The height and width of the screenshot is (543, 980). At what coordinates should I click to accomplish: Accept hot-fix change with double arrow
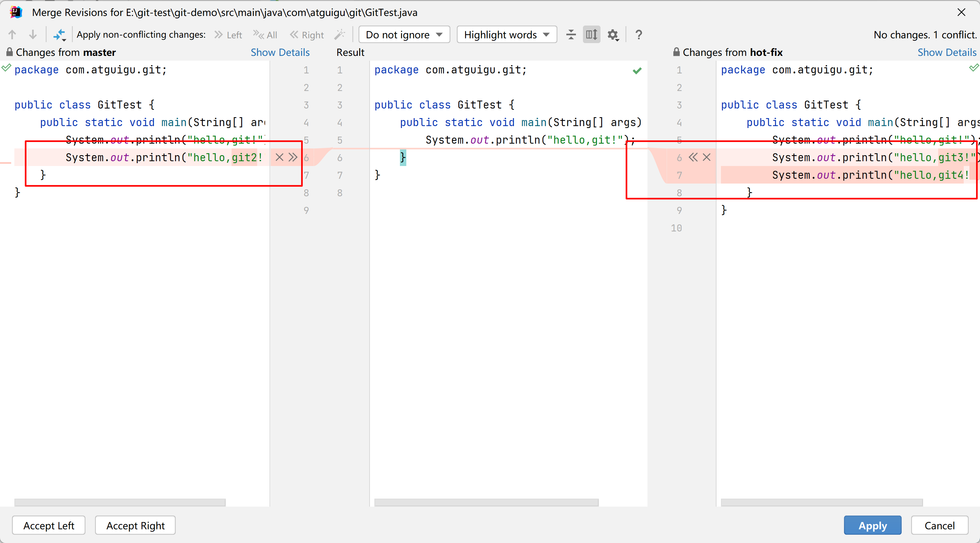click(x=693, y=157)
